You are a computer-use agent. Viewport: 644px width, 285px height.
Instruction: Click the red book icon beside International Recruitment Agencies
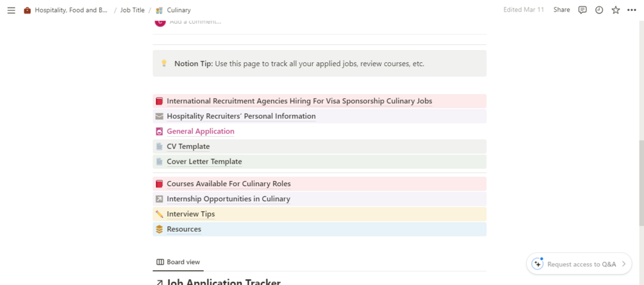pos(160,101)
